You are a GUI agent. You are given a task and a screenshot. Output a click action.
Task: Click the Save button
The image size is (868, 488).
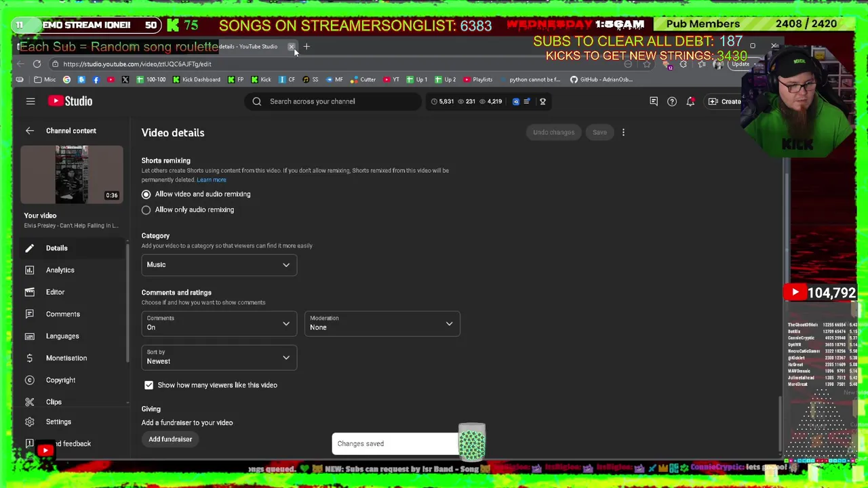click(x=599, y=132)
